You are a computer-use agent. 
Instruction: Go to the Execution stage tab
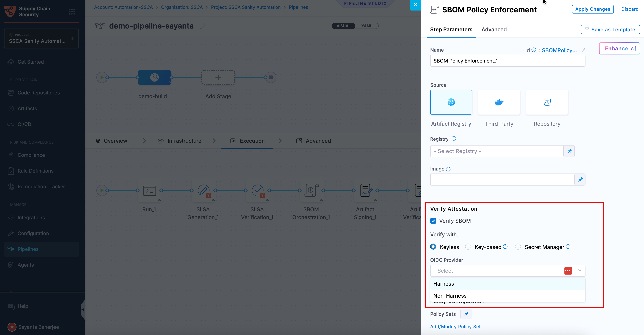[247, 141]
